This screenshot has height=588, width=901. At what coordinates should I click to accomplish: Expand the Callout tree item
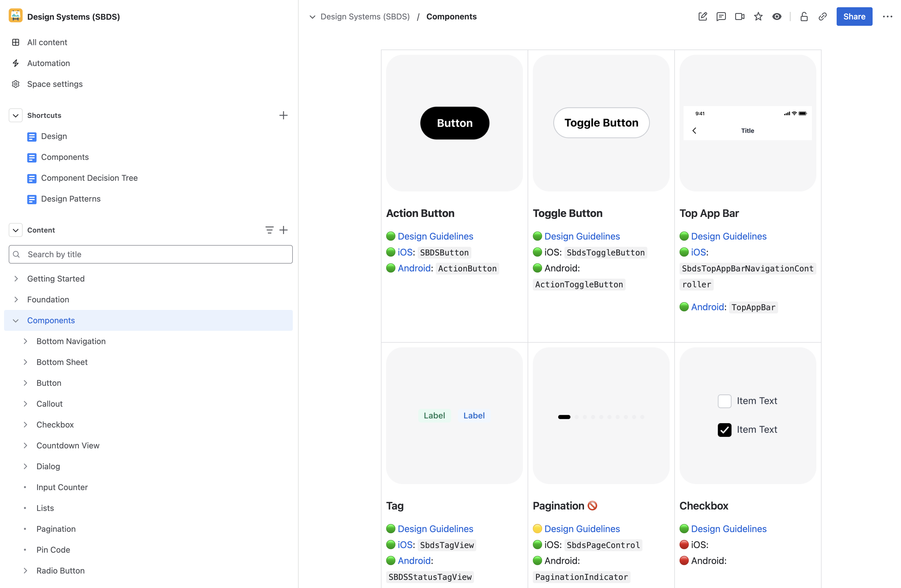25,403
